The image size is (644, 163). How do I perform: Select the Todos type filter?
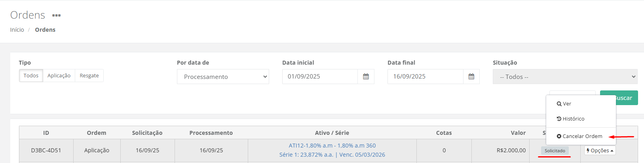point(31,76)
